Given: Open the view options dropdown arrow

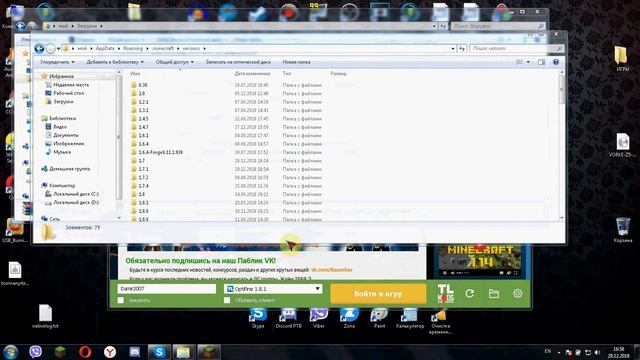Looking at the screenshot, I should pos(528,62).
